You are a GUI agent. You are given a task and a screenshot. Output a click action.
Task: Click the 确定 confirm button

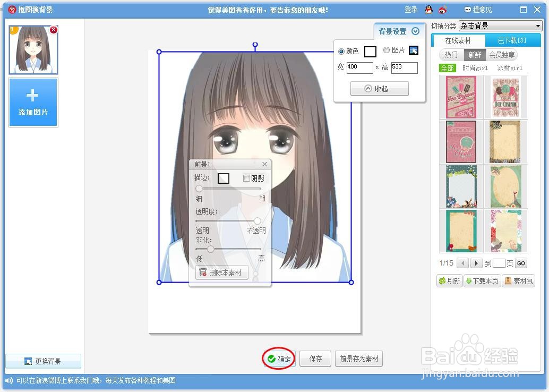pos(279,359)
